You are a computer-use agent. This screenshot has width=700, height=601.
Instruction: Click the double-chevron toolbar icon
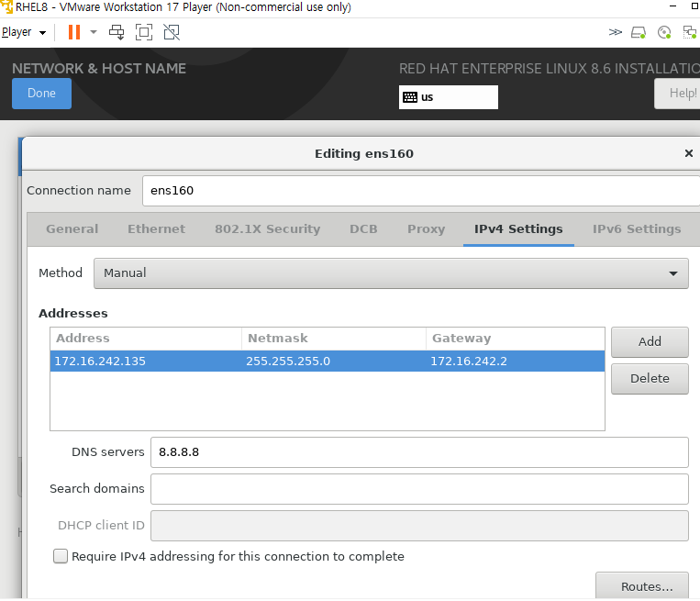(616, 32)
